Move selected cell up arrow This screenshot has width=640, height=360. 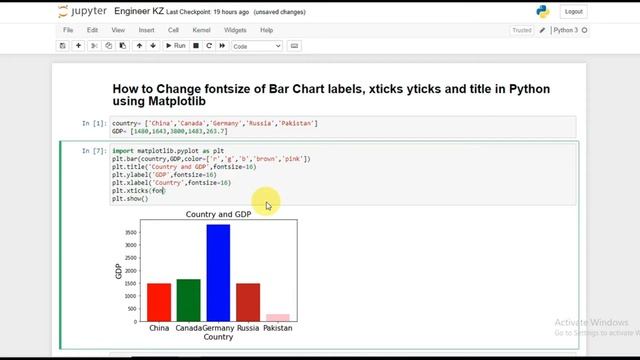tap(139, 46)
